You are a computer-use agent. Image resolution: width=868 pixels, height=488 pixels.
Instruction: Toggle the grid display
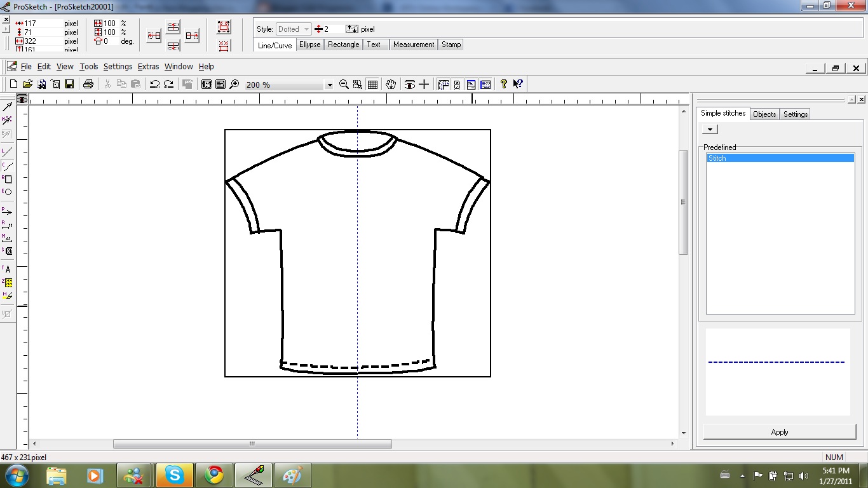click(372, 83)
